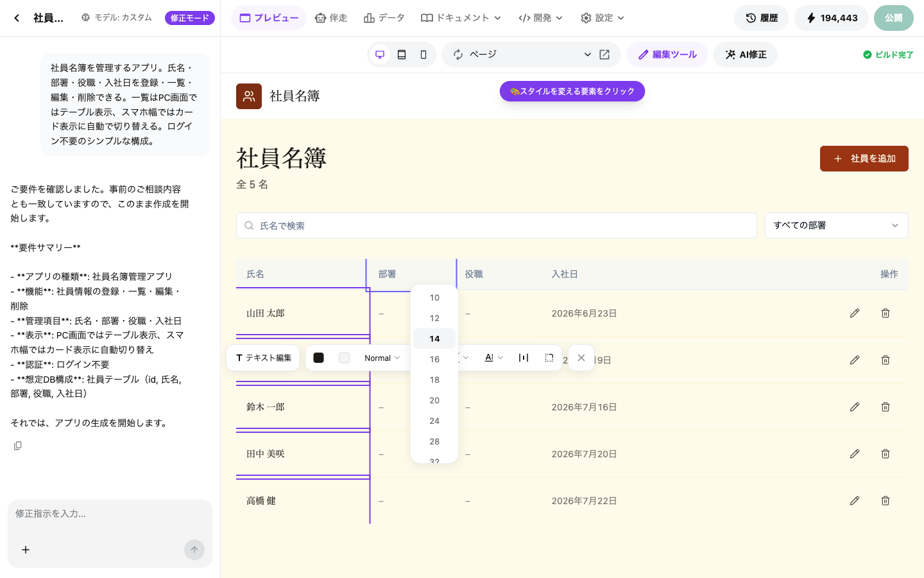Delete the 鈴木 一郎 row trash icon
The width and height of the screenshot is (924, 578).
pyautogui.click(x=886, y=407)
